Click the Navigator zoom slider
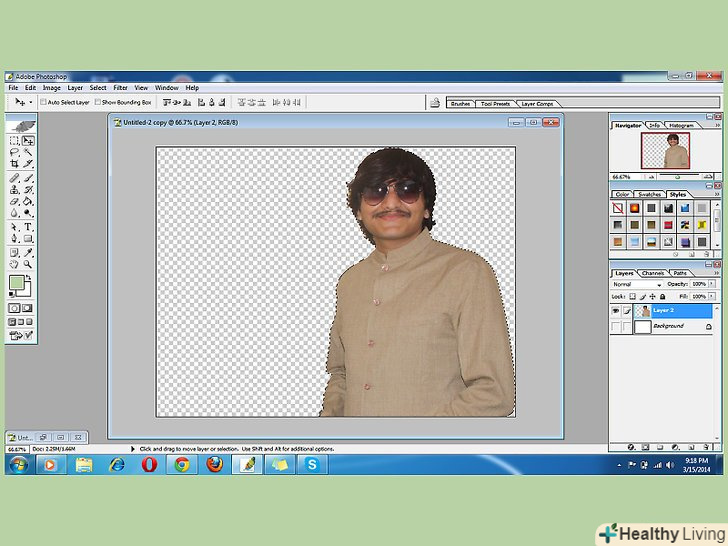Image resolution: width=728 pixels, height=546 pixels. 678,177
